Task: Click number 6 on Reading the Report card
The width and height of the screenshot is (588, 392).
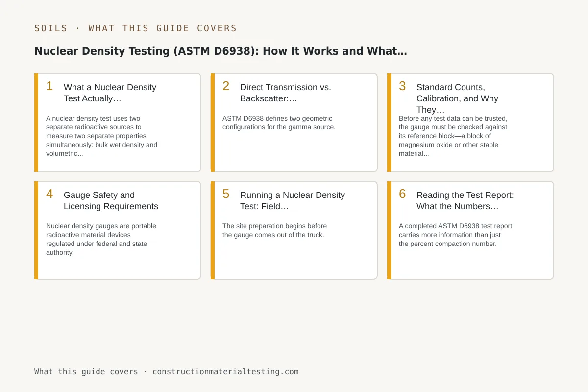Action: point(402,194)
